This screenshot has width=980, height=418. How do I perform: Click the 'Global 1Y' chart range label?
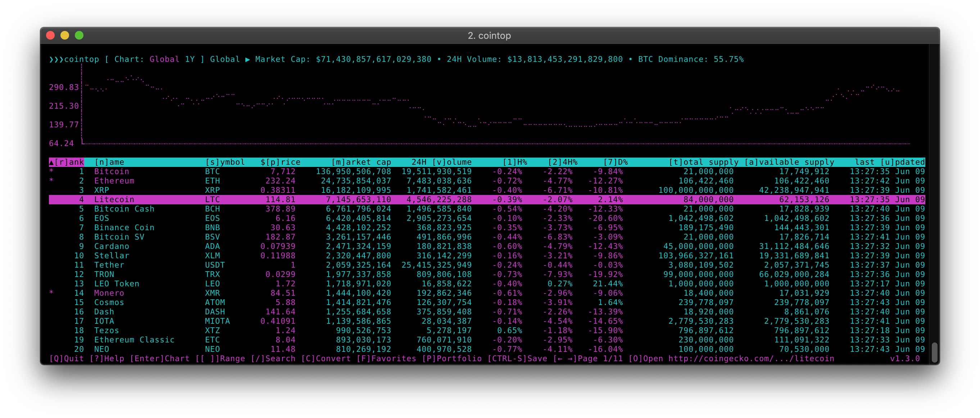172,59
